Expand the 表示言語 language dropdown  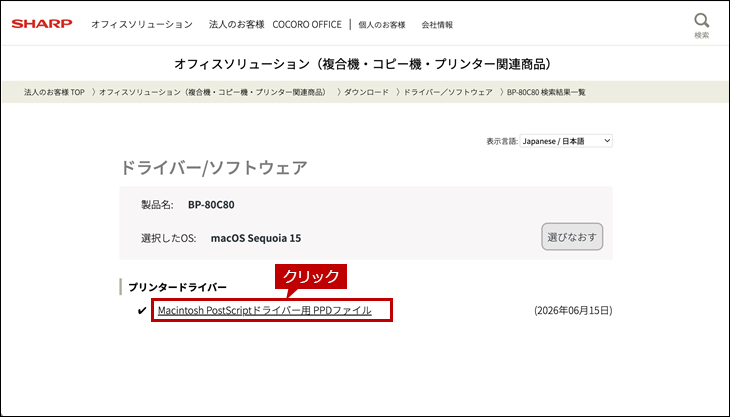pyautogui.click(x=566, y=141)
